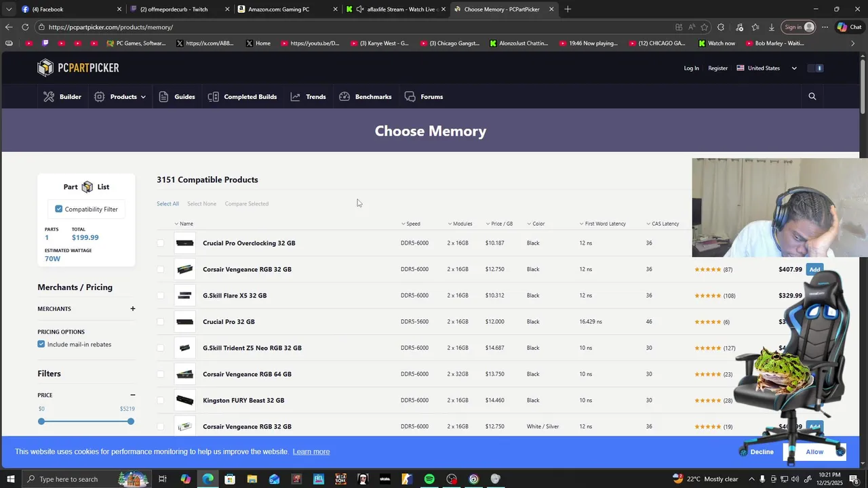Viewport: 868px width, 488px height.
Task: Check the Kingston FURY Beast 32 GB row
Action: (160, 401)
